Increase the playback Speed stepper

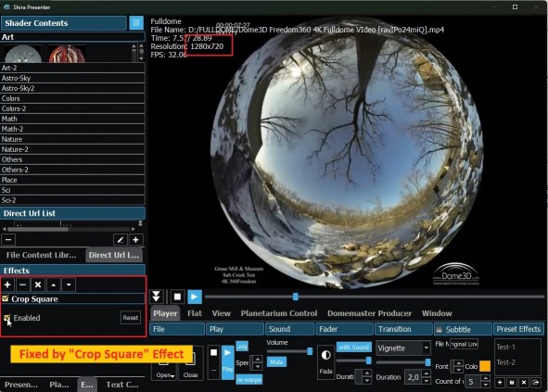[258, 360]
